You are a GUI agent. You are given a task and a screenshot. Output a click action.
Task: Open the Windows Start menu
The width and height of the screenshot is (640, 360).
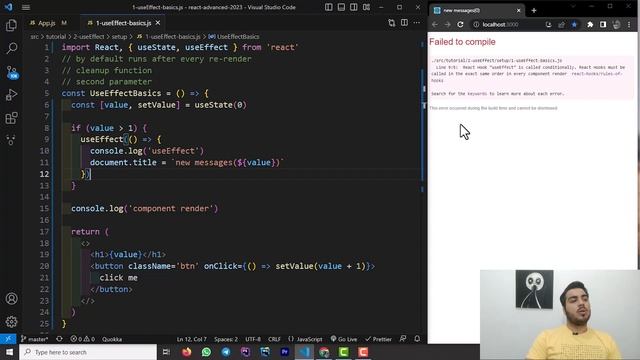[x=9, y=352]
